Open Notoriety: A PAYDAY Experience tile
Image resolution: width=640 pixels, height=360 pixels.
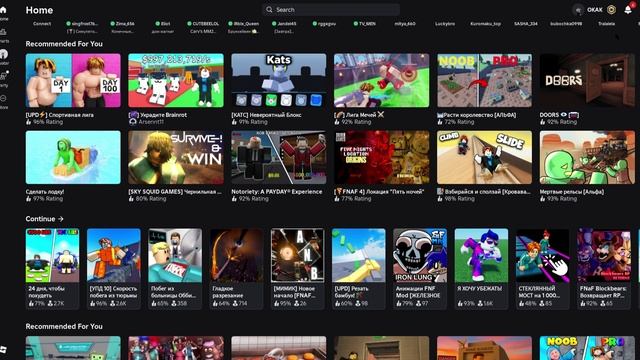(279, 157)
